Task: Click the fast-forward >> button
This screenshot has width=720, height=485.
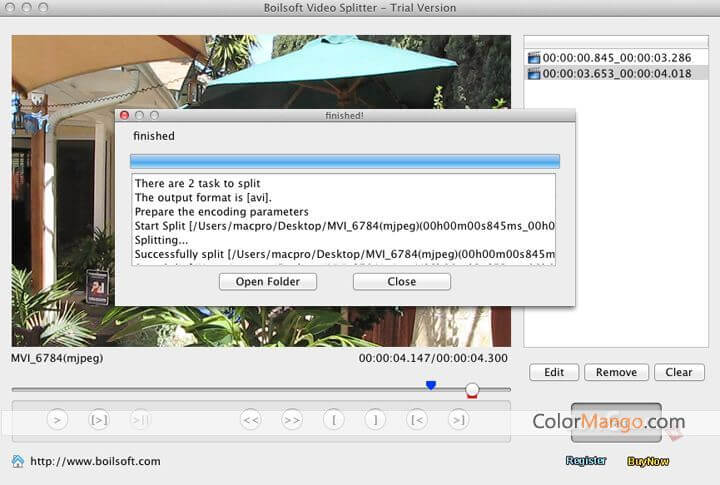Action: (x=292, y=420)
